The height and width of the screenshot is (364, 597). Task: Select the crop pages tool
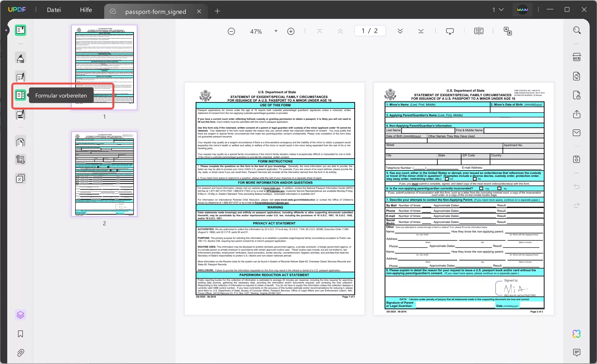coord(20,160)
